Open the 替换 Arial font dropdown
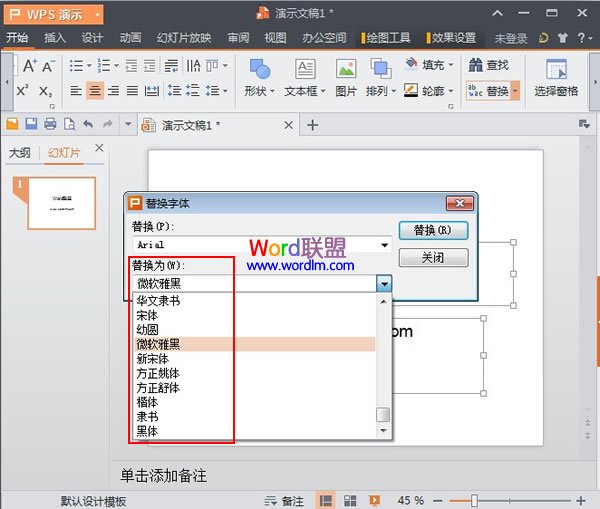The width and height of the screenshot is (600, 509). 384,245
